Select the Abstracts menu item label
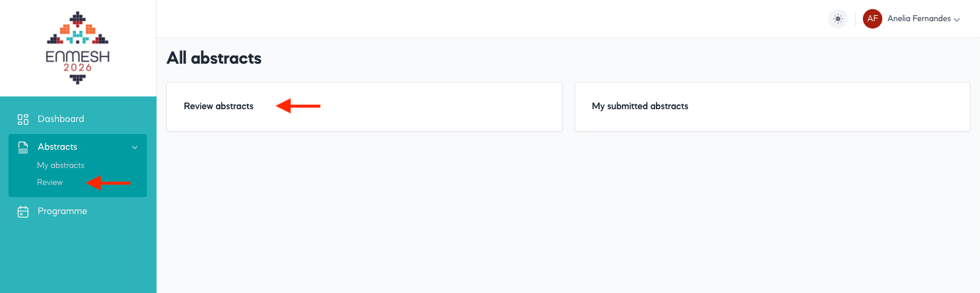Screen dimensions: 980x293 pos(58,147)
